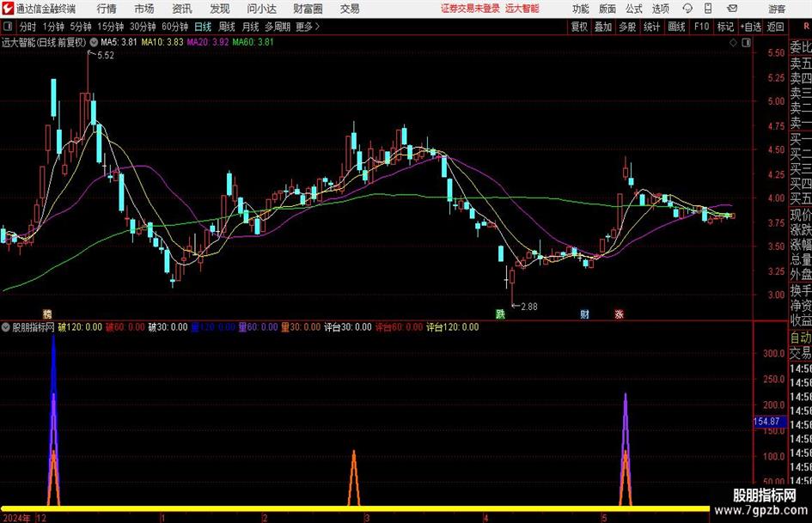
Task: Expand the 股朋指标网 sub-indicator dropdown arrow
Action: (x=6, y=326)
